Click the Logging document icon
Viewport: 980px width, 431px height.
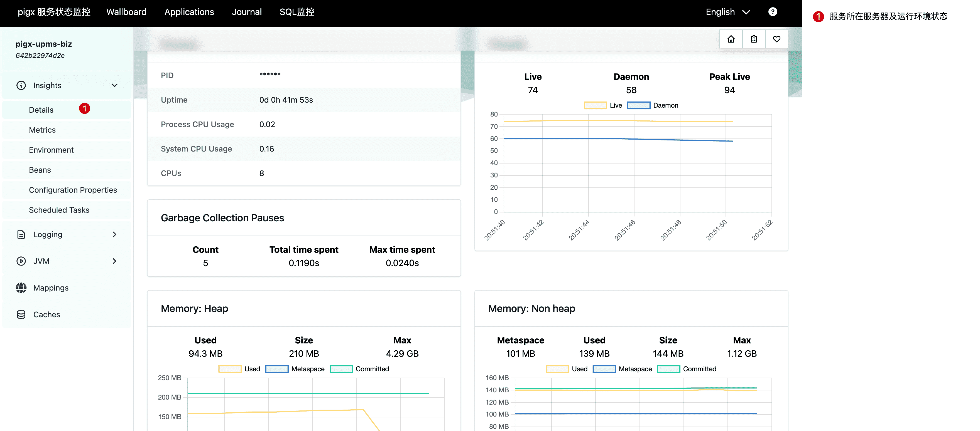(21, 234)
